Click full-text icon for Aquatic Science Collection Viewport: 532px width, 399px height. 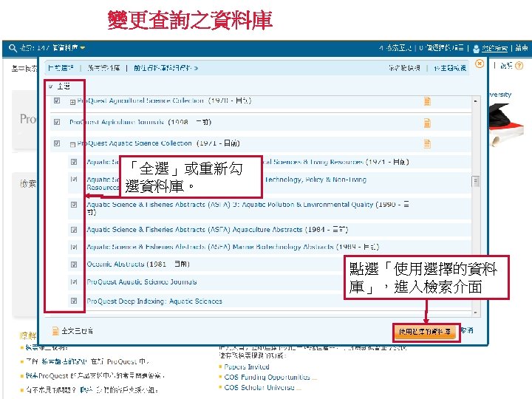(427, 144)
